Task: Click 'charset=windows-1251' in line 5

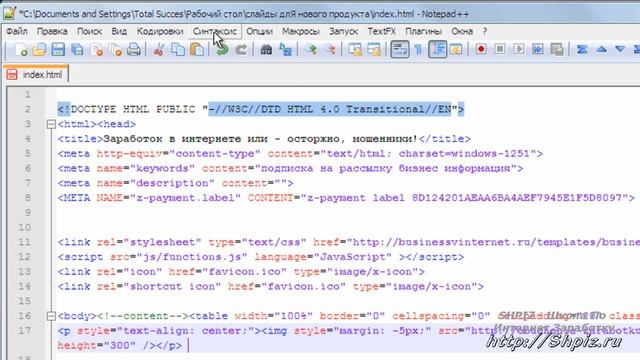Action: click(x=464, y=153)
